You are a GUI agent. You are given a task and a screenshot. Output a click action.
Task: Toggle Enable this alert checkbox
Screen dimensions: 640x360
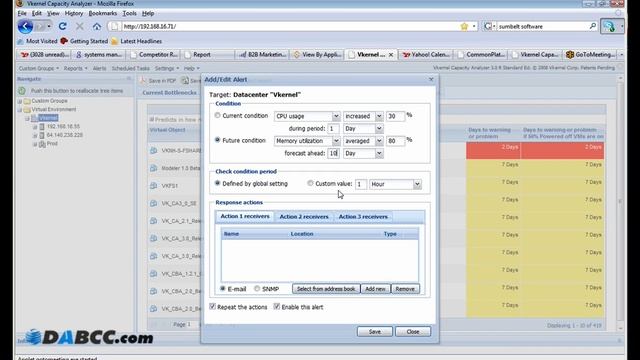[277, 307]
